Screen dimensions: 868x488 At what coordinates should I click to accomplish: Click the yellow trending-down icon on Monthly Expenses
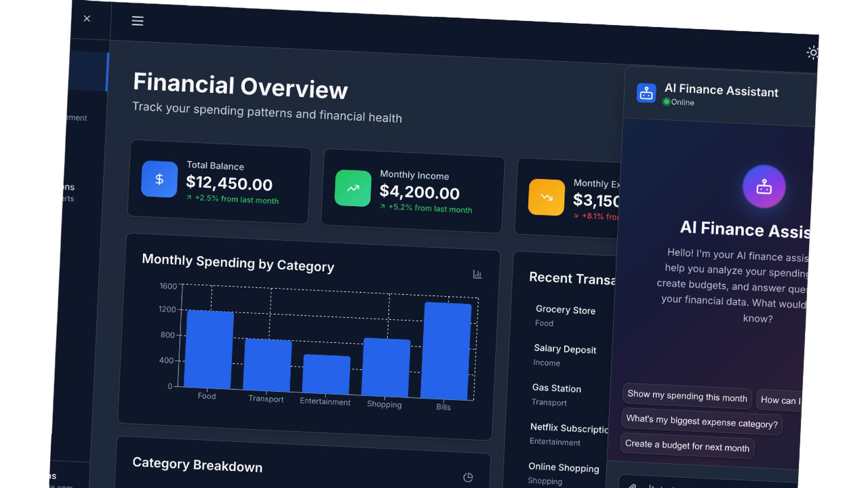(x=546, y=197)
